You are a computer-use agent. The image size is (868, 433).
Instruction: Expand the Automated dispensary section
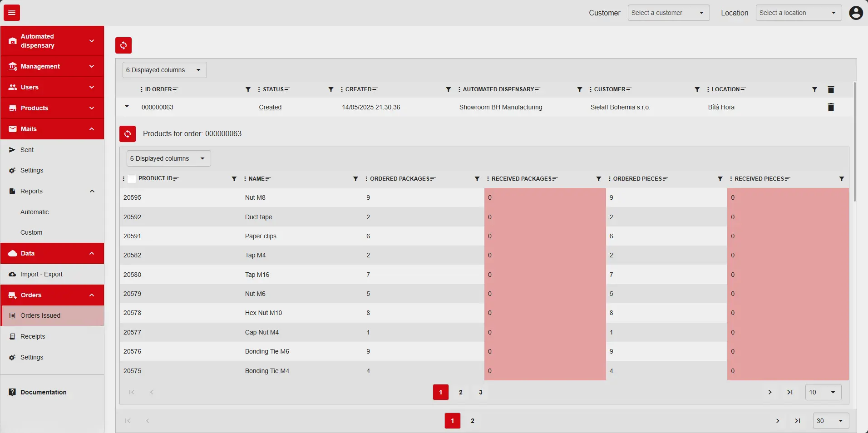coord(52,41)
